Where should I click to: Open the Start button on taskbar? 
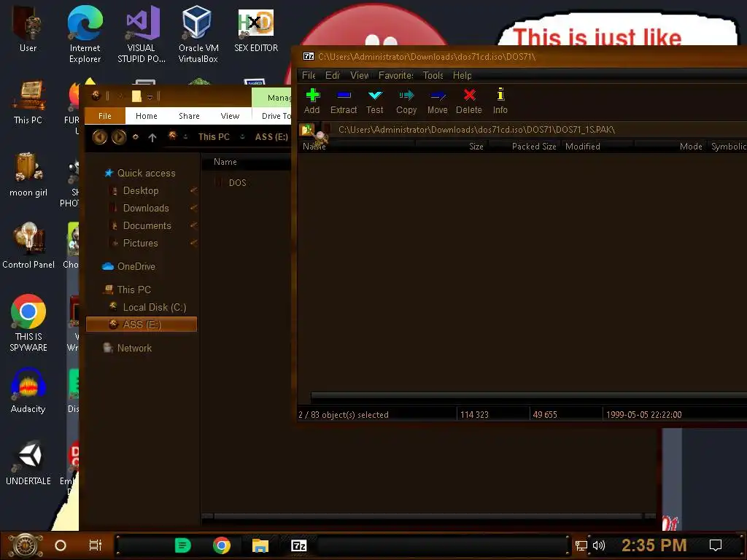(x=26, y=545)
